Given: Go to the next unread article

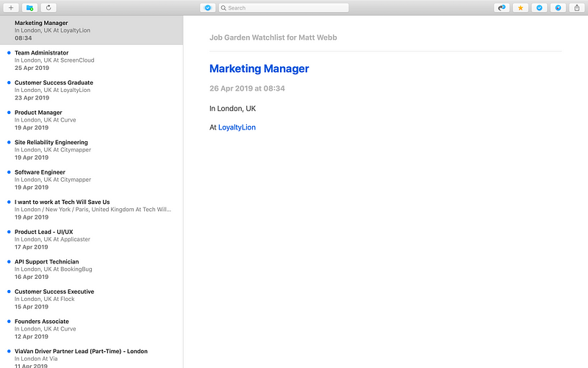Looking at the screenshot, I should point(502,7).
